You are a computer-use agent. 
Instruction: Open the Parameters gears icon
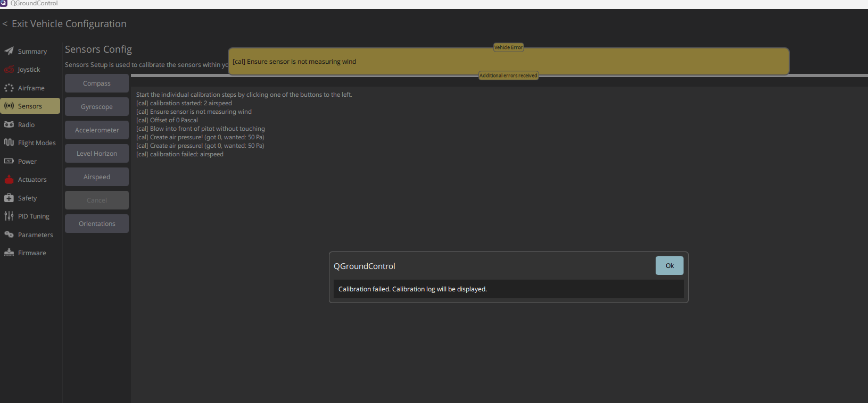(9, 234)
